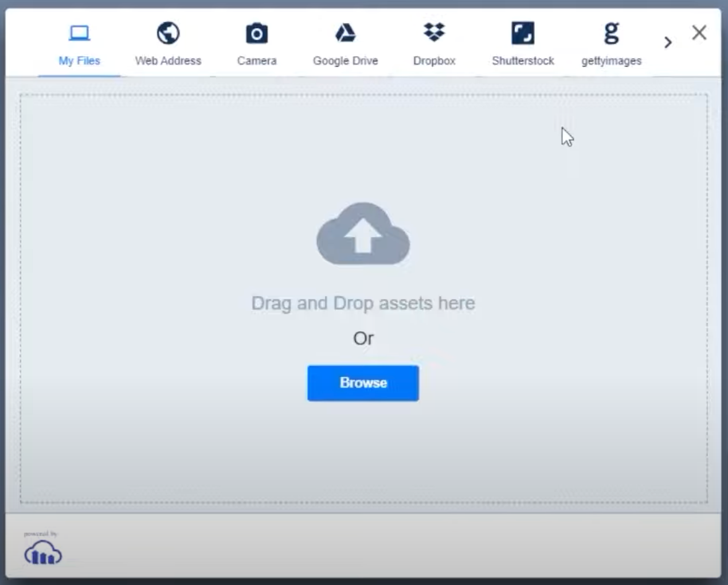Select the Camera source icon
Screen dimensions: 728x585
click(257, 33)
